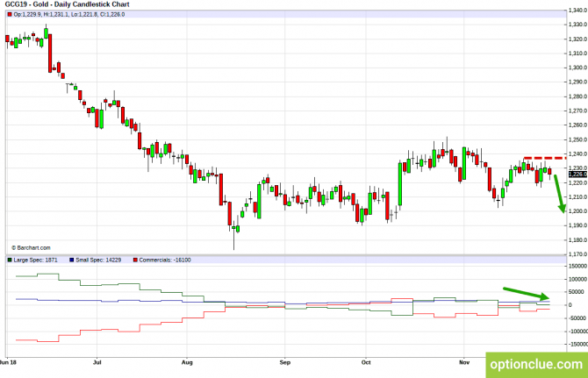Click the 'Jul' date axis label
588x378 pixels.
[97, 362]
